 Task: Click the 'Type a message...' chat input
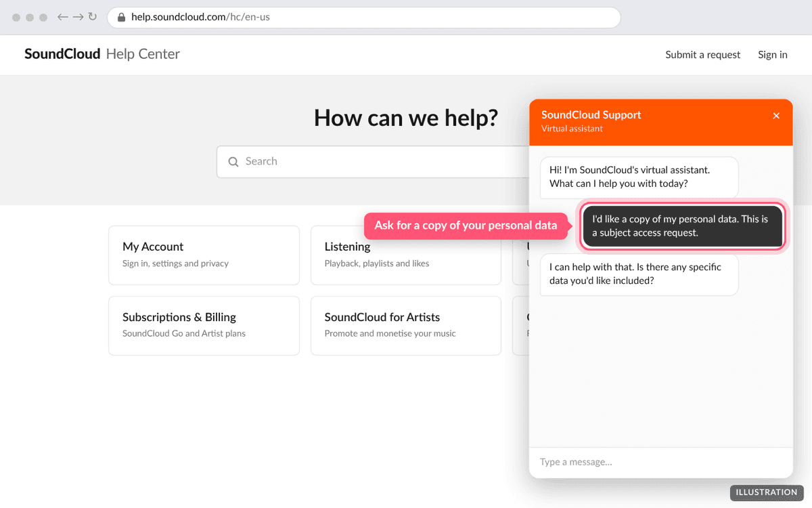(x=660, y=462)
